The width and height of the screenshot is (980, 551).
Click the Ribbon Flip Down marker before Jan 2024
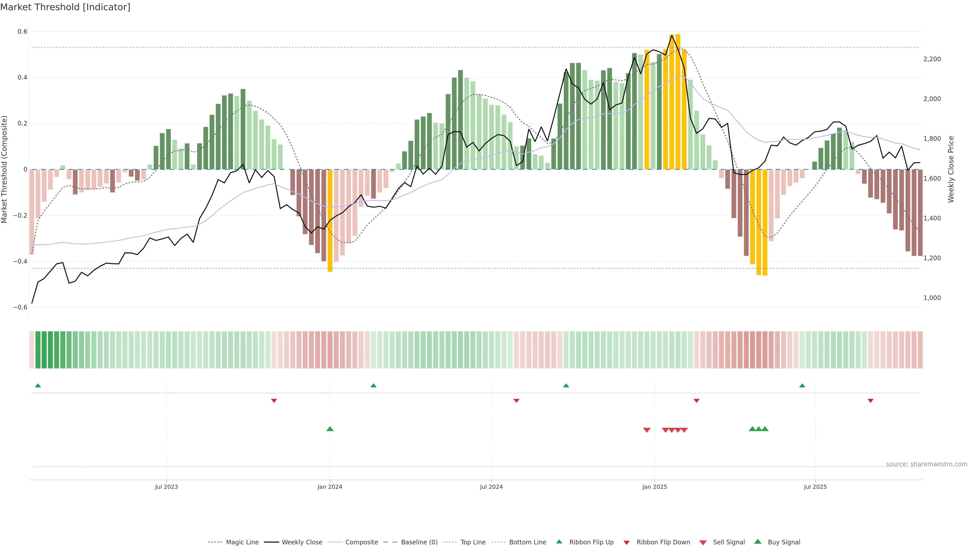point(274,401)
